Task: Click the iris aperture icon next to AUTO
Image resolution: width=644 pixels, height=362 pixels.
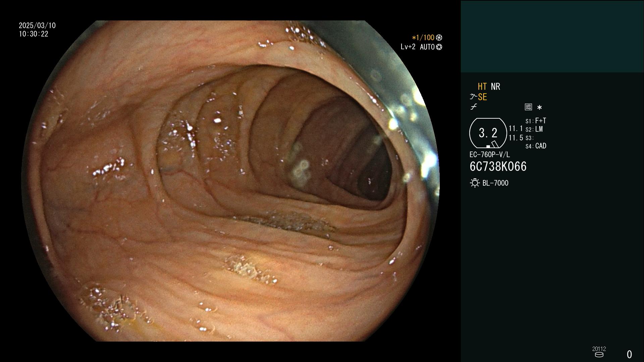Action: (439, 47)
